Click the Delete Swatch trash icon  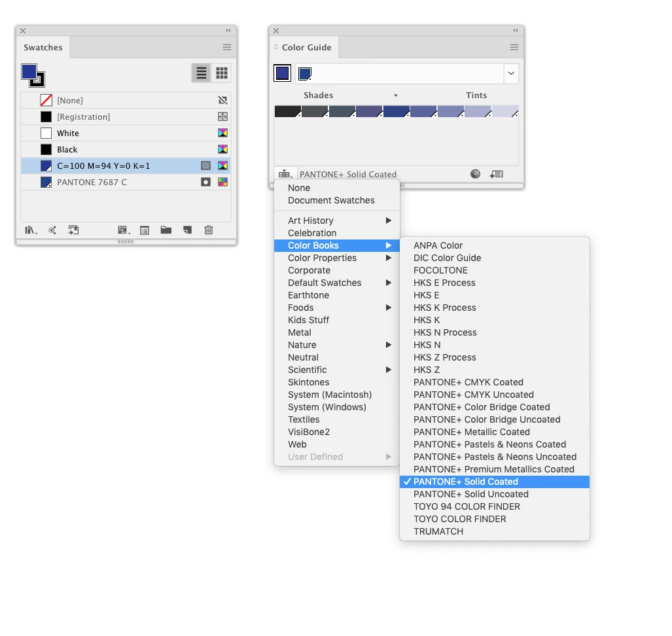[x=209, y=230]
